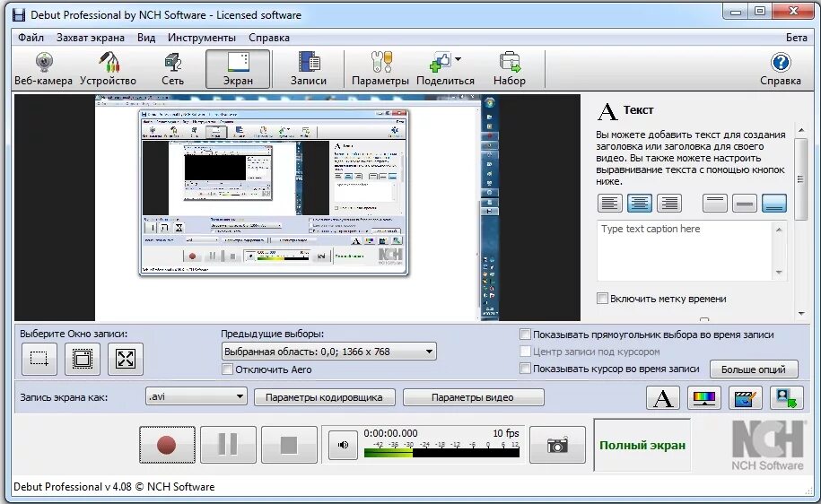Click the Pause recording button

[228, 445]
